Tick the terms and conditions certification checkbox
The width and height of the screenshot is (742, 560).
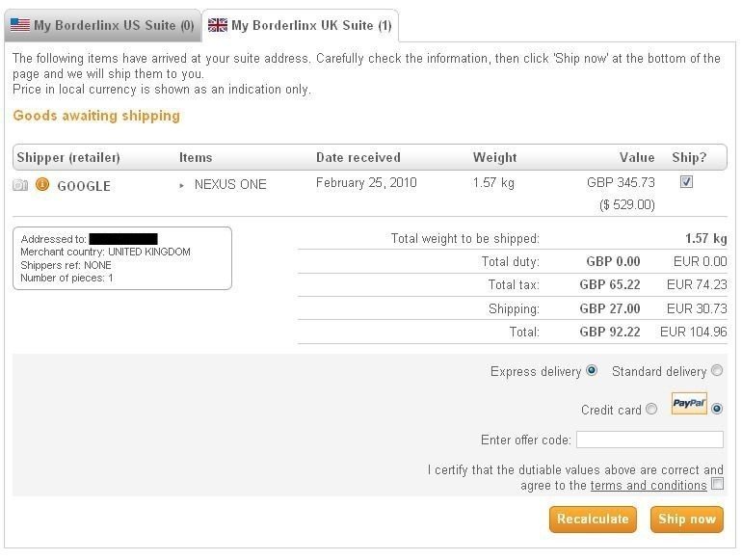[x=717, y=483]
